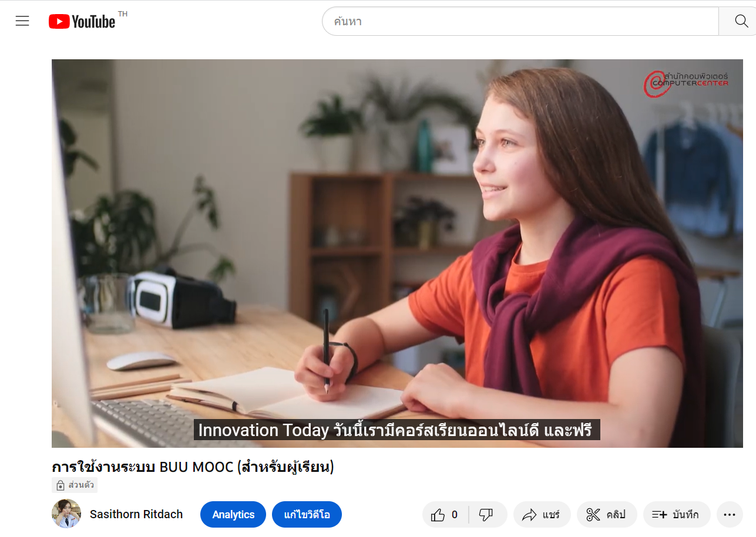Click the YouTube logo to go home
This screenshot has width=756, height=537.
(82, 22)
